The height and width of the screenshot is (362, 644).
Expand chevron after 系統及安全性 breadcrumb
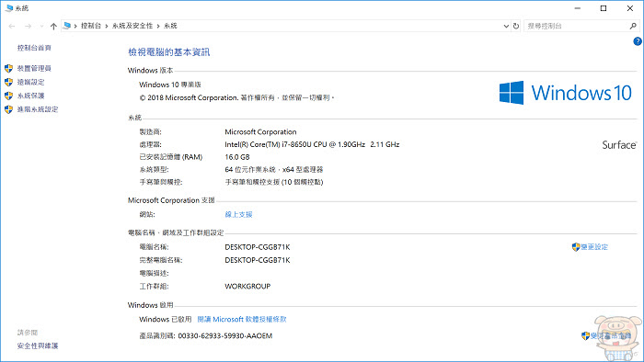[x=158, y=26]
